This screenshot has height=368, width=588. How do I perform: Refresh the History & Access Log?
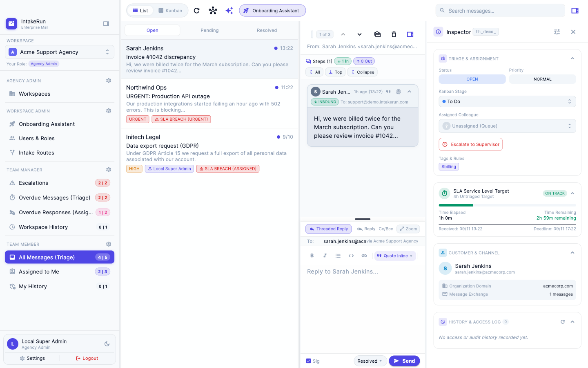563,322
